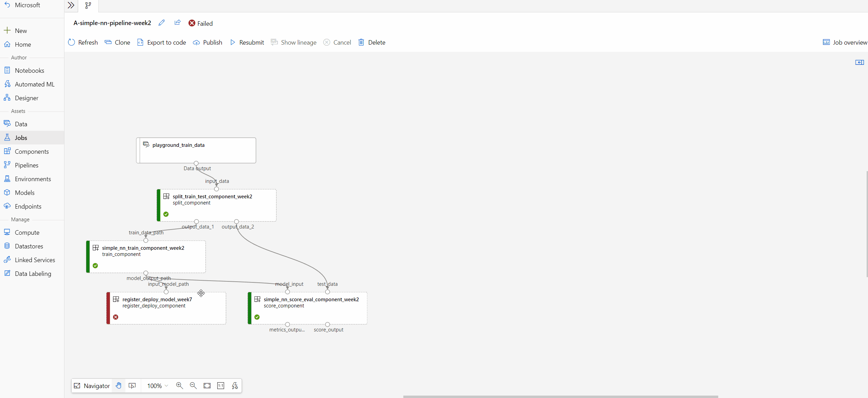Click the Export to code icon
Viewport: 868px width, 398px height.
point(140,42)
